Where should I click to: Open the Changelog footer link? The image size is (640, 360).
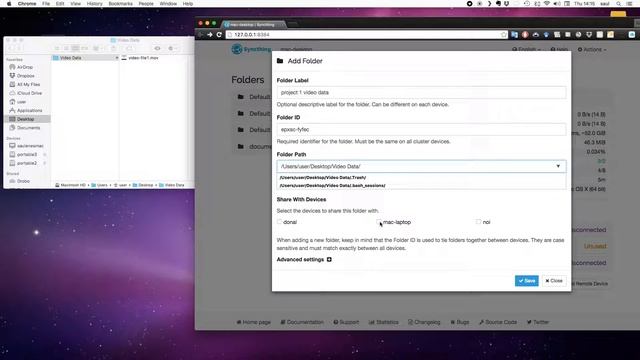[424, 322]
